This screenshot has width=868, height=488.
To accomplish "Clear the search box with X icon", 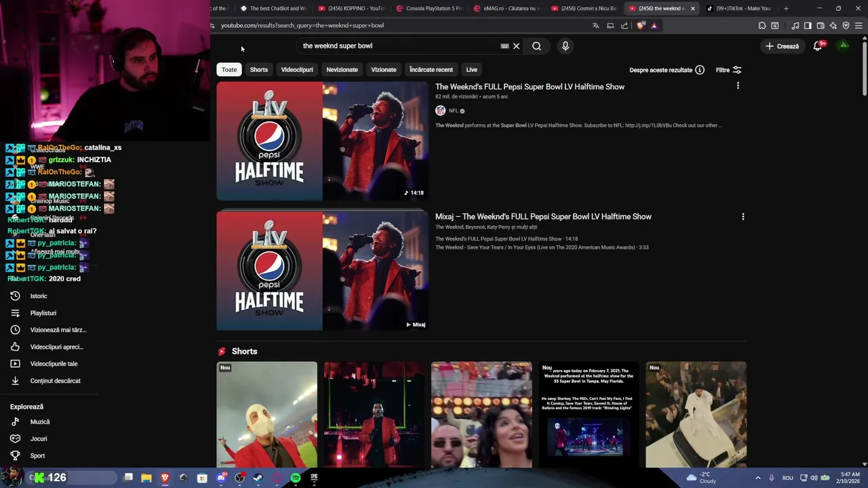I will click(x=516, y=46).
